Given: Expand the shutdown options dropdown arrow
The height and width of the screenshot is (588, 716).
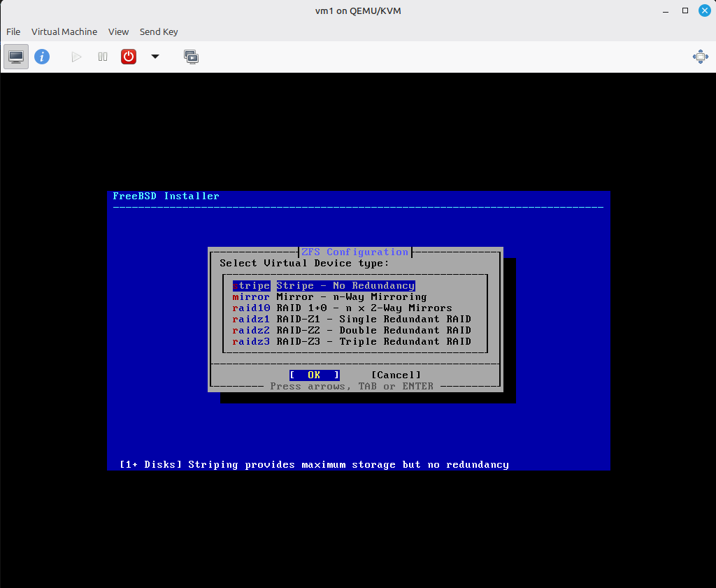Looking at the screenshot, I should click(155, 57).
